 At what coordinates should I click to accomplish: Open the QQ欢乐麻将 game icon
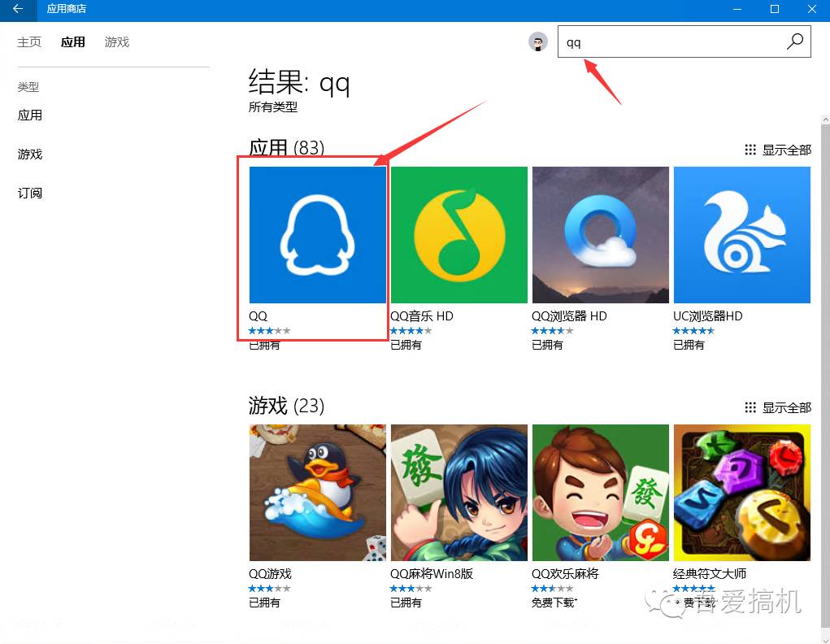click(x=600, y=492)
